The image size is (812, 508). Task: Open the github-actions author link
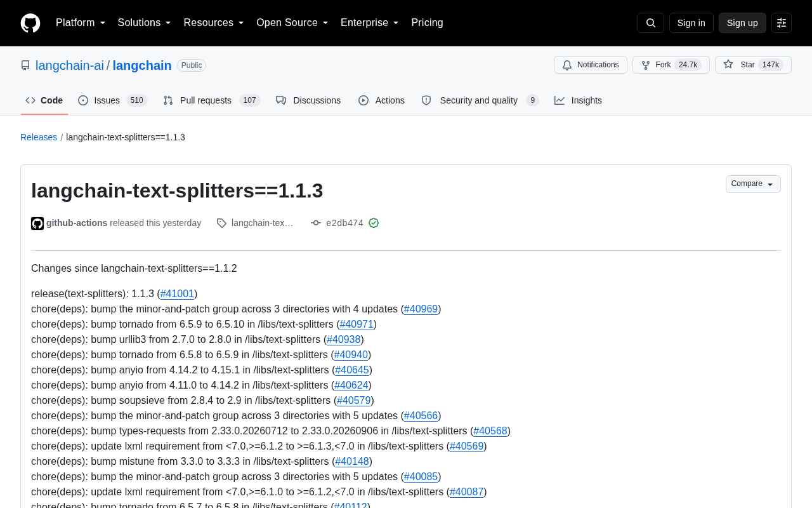point(77,223)
